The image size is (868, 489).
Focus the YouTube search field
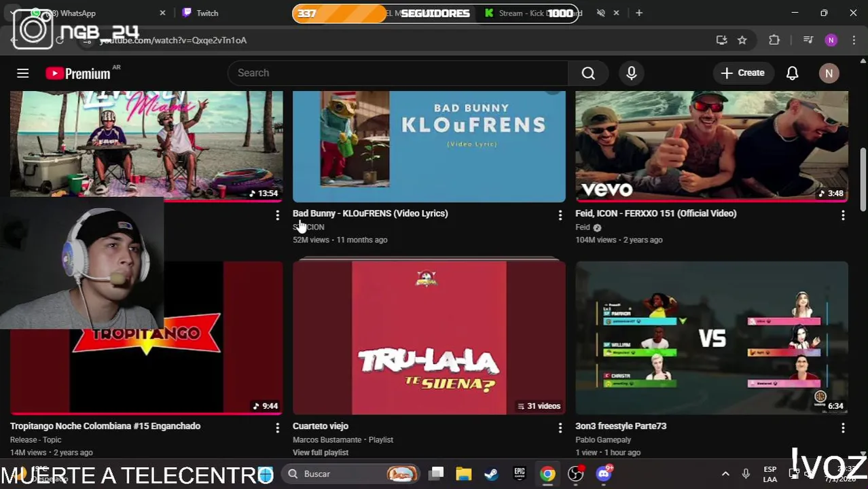point(398,73)
